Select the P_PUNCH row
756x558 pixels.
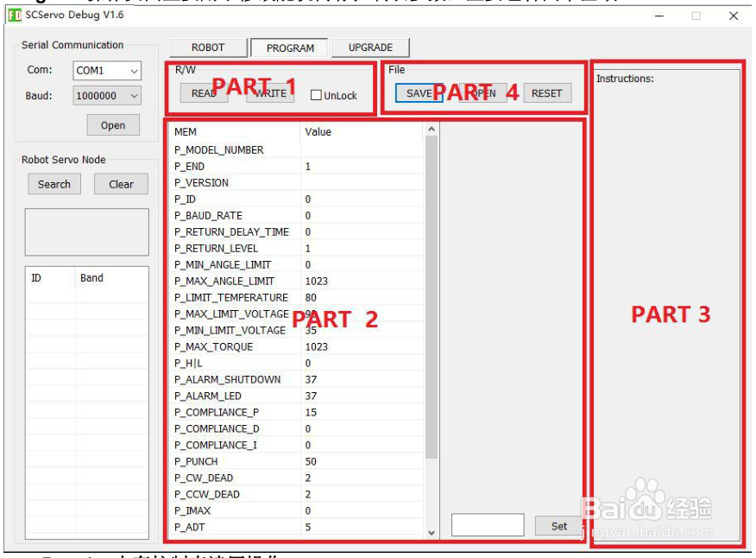(x=298, y=462)
